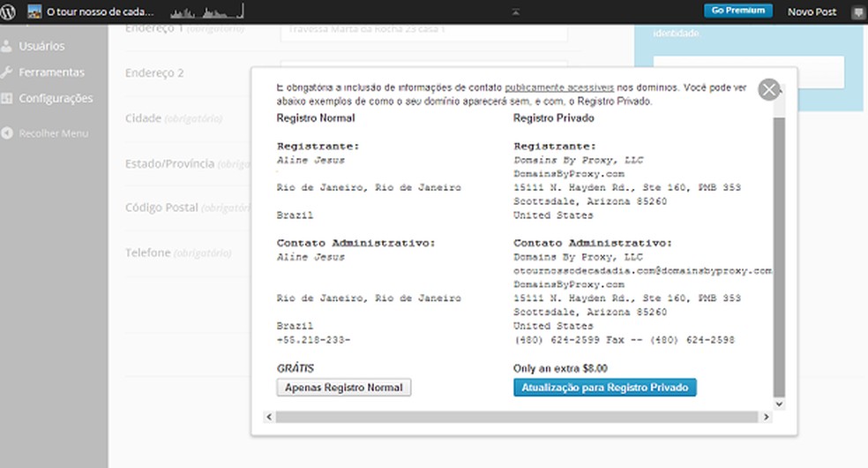Screen dimensions: 868x468
Task: Click the 'Estado/Província' field label
Action: 169,164
